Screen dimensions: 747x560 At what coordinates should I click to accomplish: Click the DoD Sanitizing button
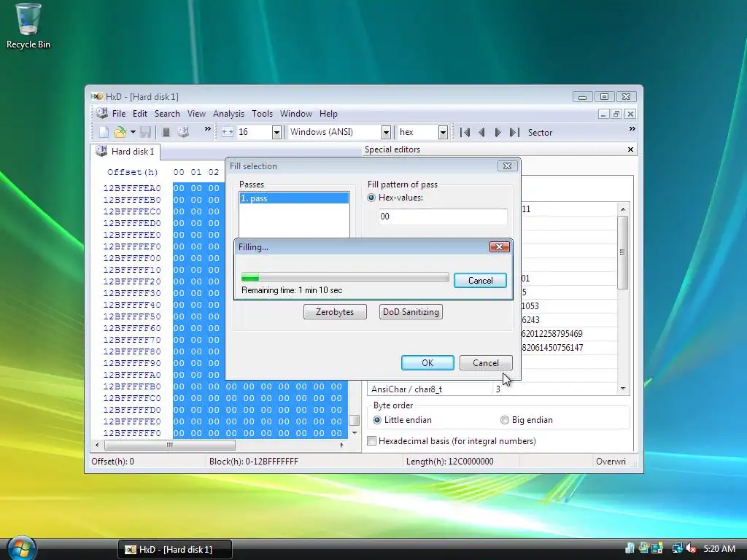[411, 312]
